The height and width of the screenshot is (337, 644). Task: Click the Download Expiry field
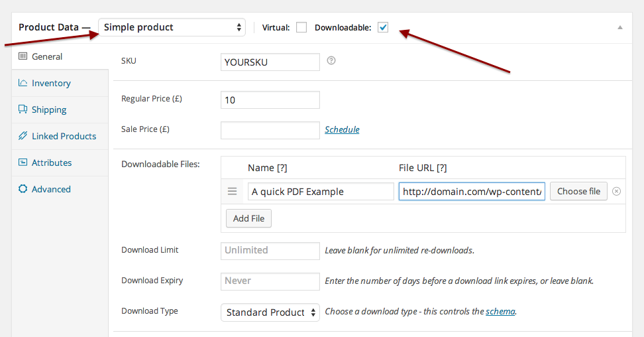pyautogui.click(x=270, y=281)
